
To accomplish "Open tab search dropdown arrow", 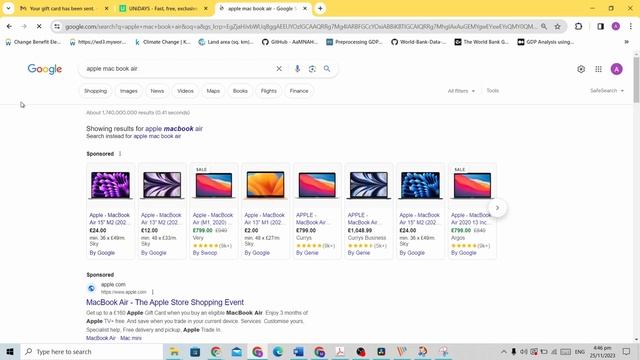I will pyautogui.click(x=8, y=8).
